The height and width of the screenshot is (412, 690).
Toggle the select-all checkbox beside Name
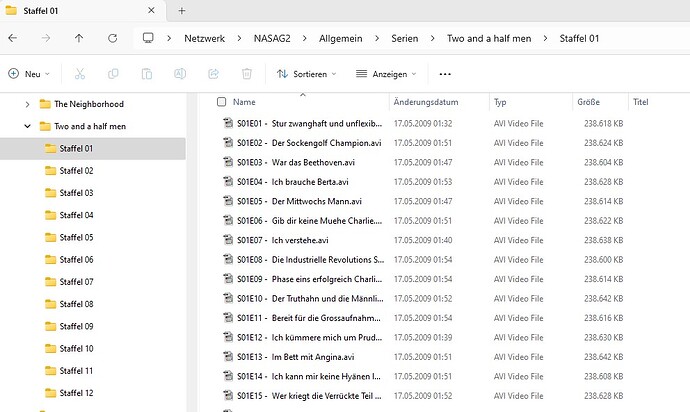click(221, 102)
